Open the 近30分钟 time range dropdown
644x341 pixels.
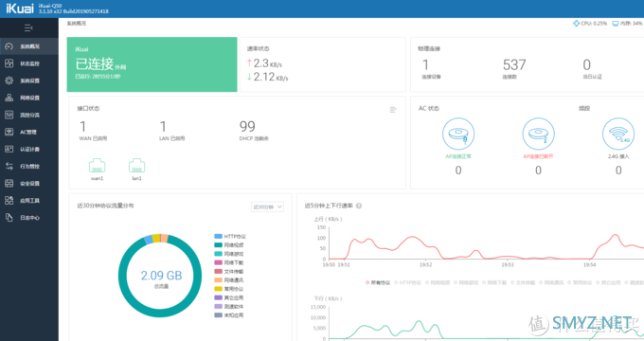[267, 206]
